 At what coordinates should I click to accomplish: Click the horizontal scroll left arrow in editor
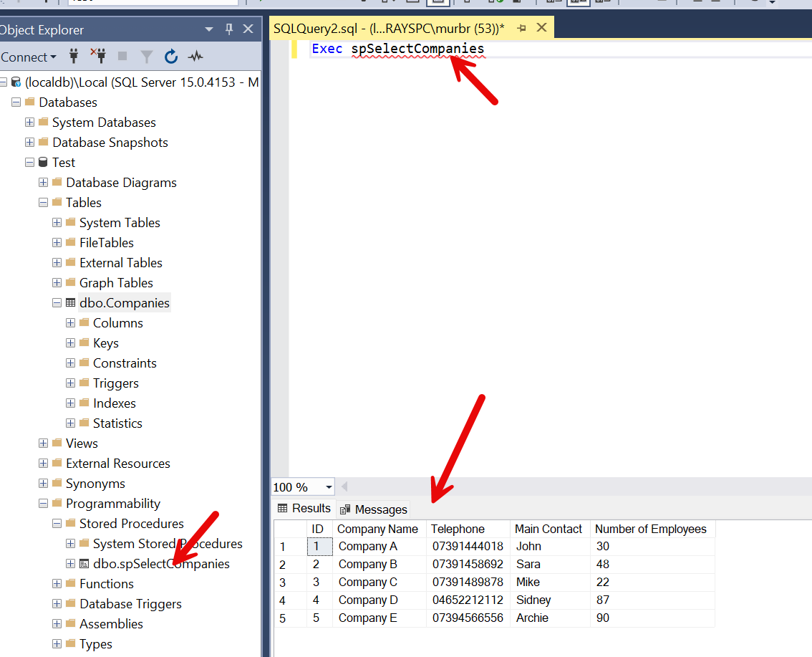tap(344, 486)
